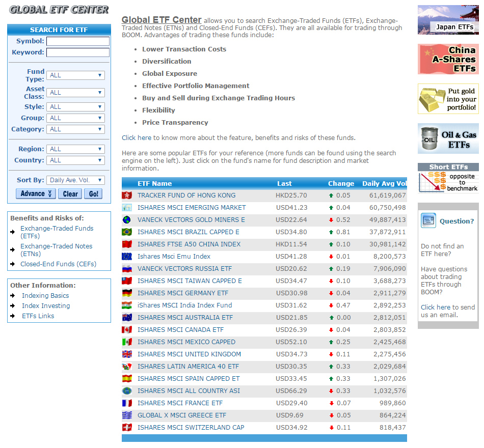Click the UK flag icon for iShares MSCI United Kingdom
This screenshot has height=448, width=484.
click(x=127, y=354)
